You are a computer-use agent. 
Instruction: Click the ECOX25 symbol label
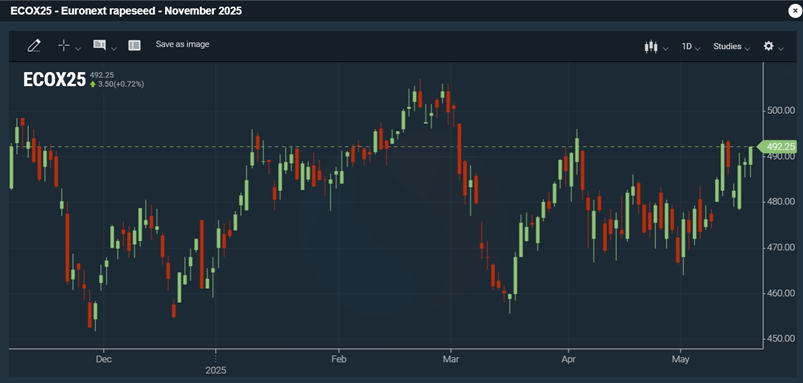click(54, 80)
